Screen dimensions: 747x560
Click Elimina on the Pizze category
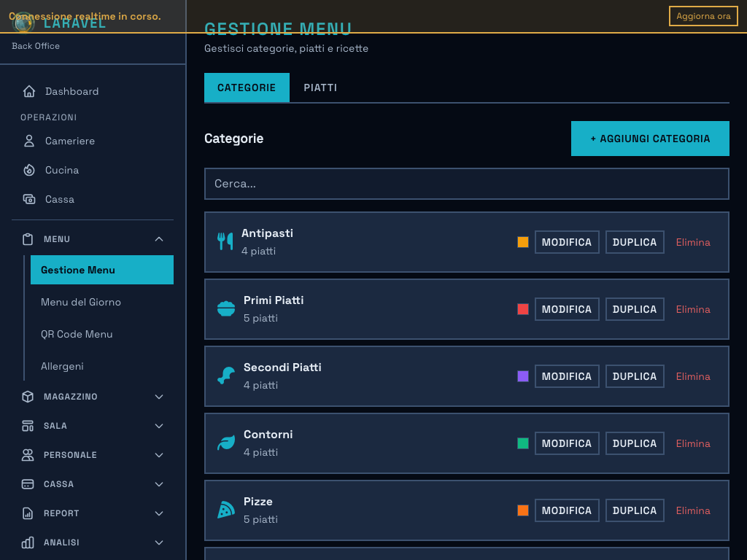tap(692, 510)
